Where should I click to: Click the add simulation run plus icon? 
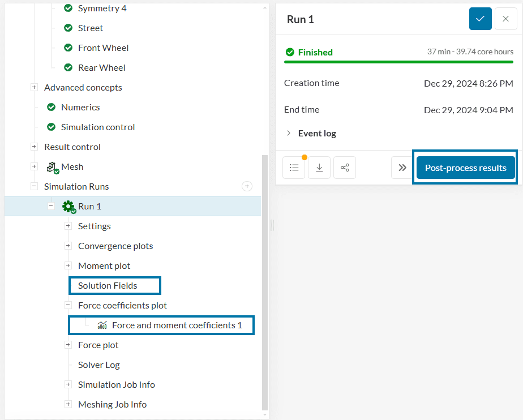pyautogui.click(x=247, y=186)
